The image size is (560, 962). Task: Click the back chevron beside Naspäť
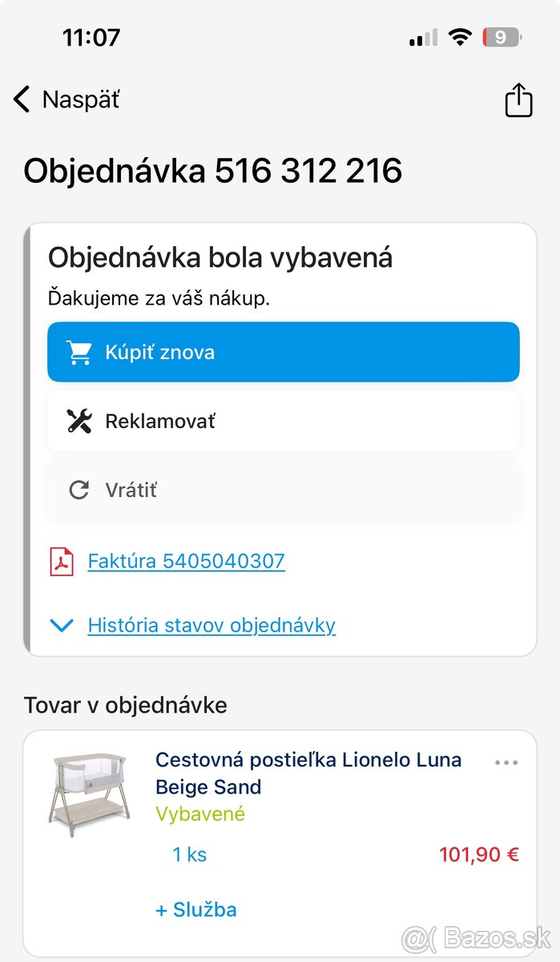(x=20, y=99)
